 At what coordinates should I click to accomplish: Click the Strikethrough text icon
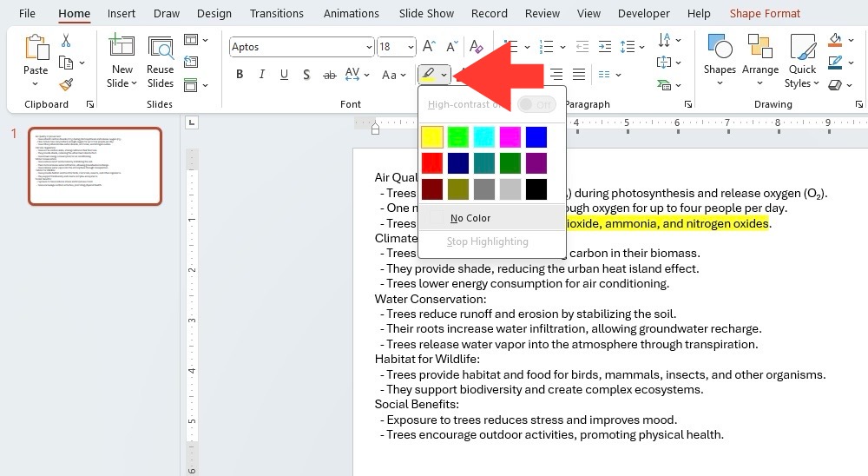pos(329,74)
